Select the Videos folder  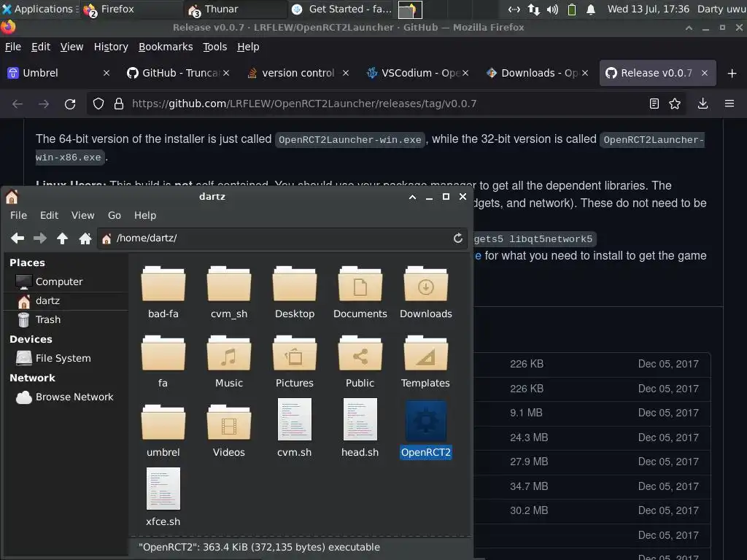(x=228, y=431)
